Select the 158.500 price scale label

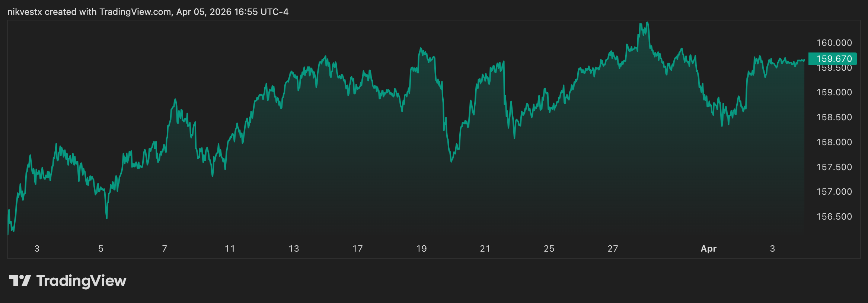coord(834,117)
